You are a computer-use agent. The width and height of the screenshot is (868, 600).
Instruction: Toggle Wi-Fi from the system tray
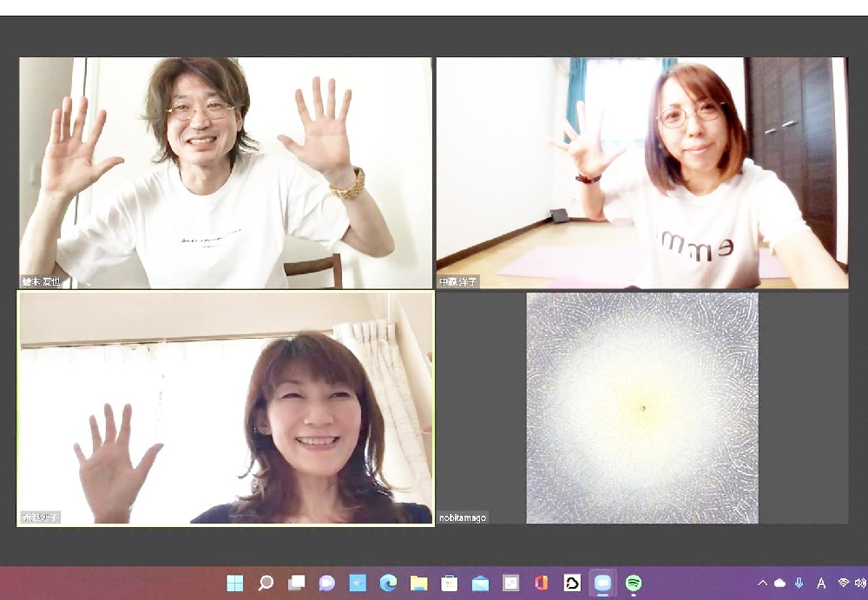(843, 583)
